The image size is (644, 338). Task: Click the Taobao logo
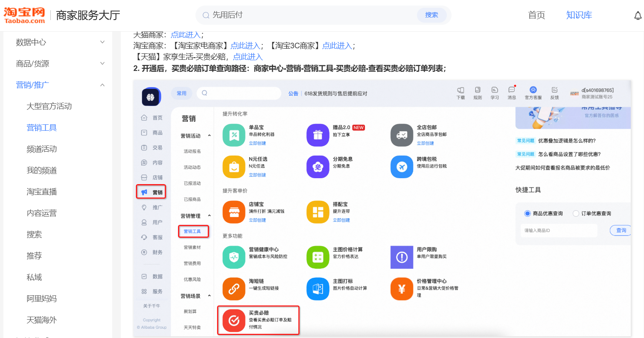24,15
